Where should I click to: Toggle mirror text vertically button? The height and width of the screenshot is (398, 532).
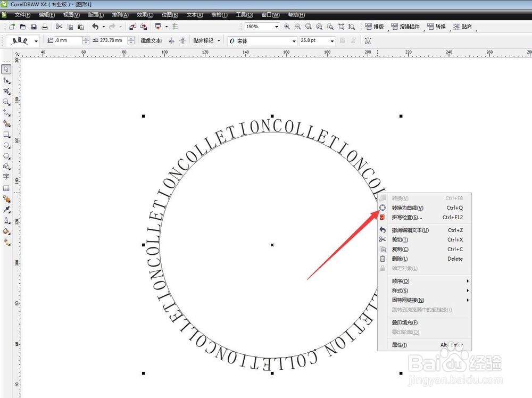pos(182,41)
